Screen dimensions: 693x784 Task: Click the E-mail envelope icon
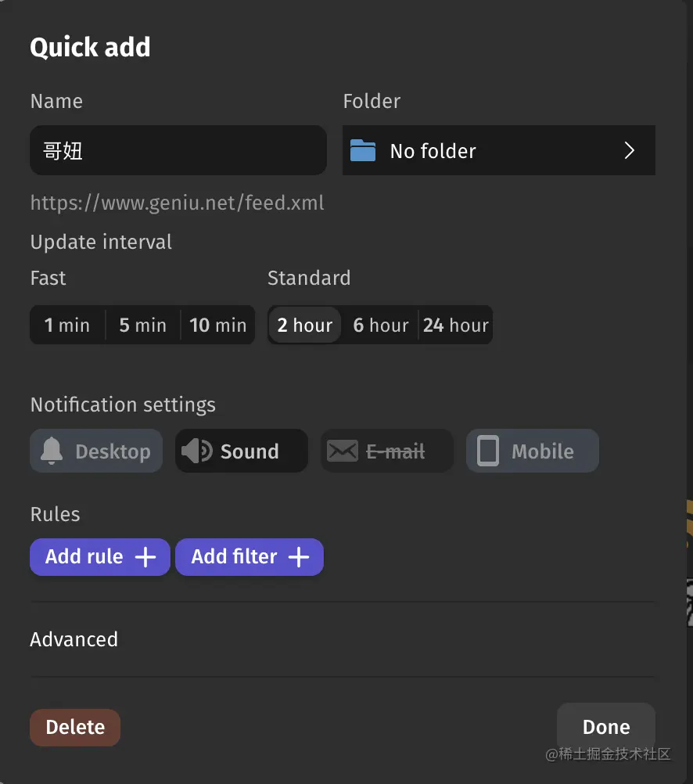[x=343, y=451]
